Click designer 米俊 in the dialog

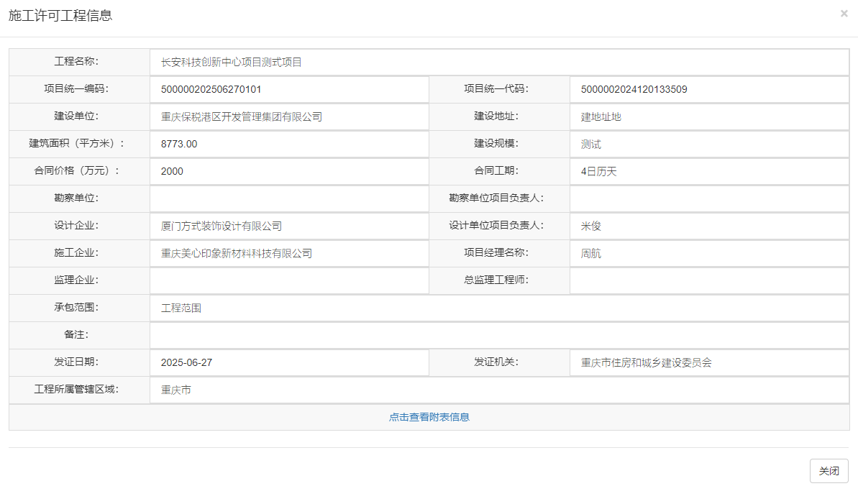tap(588, 226)
